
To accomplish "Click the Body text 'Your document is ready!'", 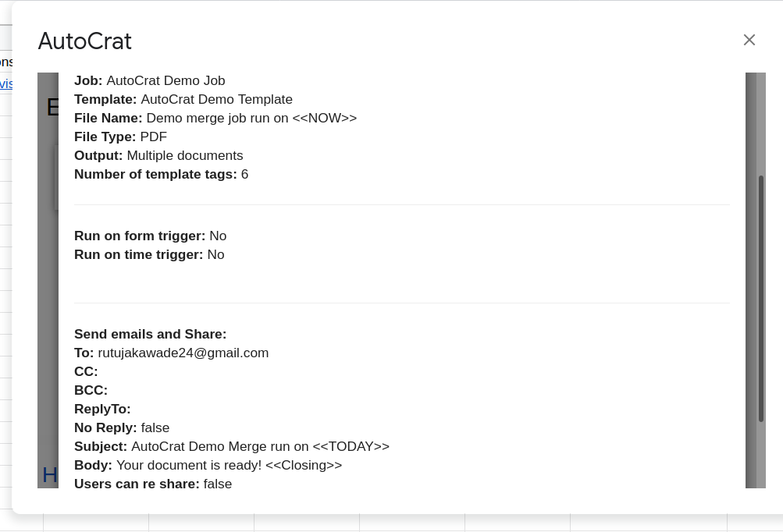I will 189,465.
